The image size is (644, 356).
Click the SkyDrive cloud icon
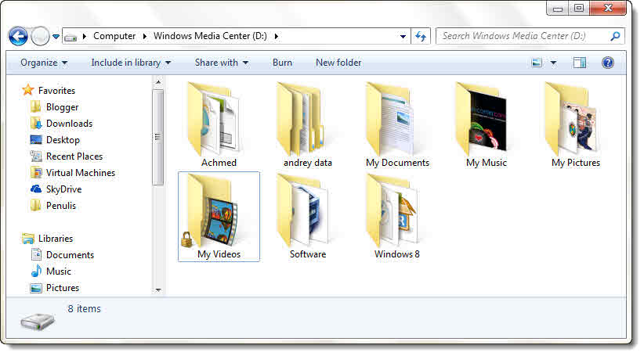coord(36,189)
